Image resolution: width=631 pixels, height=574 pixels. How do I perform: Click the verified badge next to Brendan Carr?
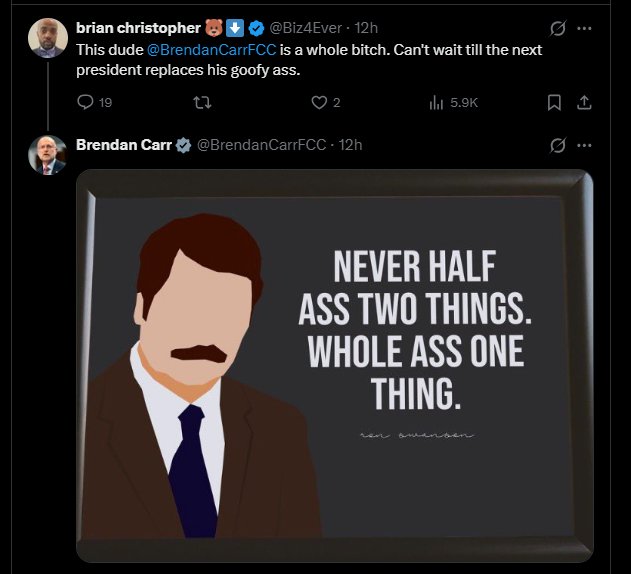(x=184, y=145)
